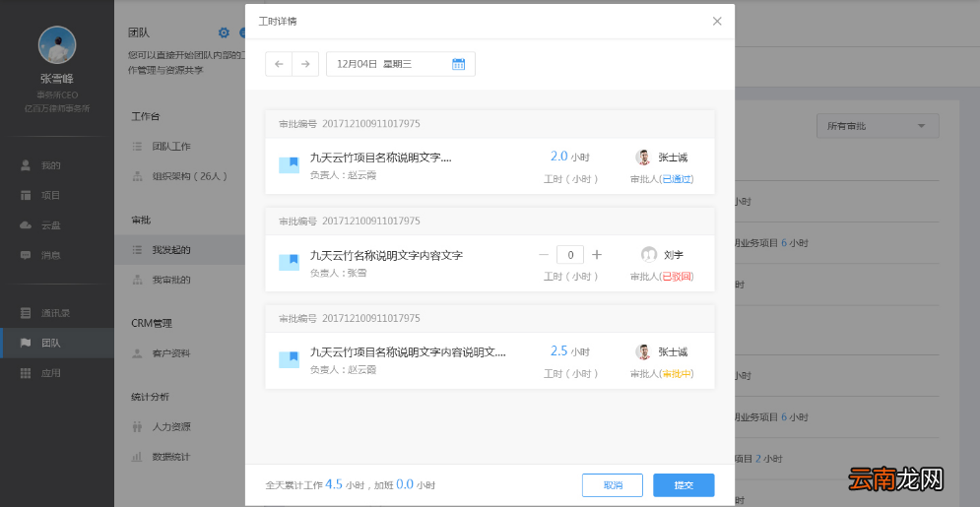Click bookmark icon of 九天云竹项目名称说明文字内容说明文... entry
Viewport: 980px width, 507px height.
click(x=289, y=359)
